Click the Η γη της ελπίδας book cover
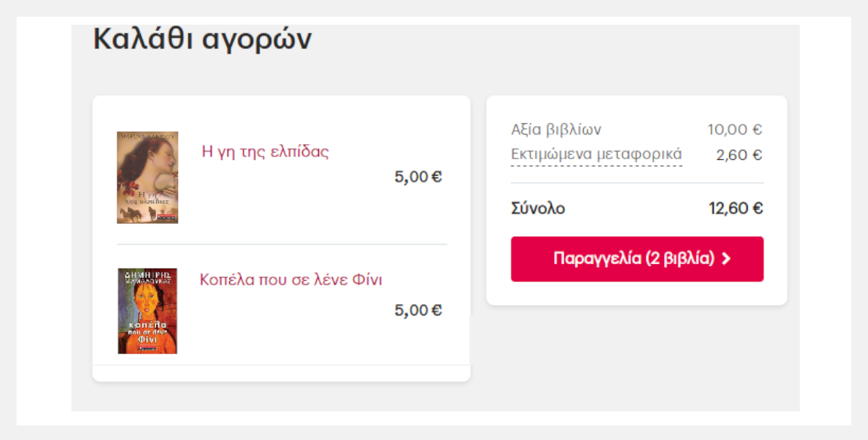This screenshot has width=868, height=440. pyautogui.click(x=148, y=177)
